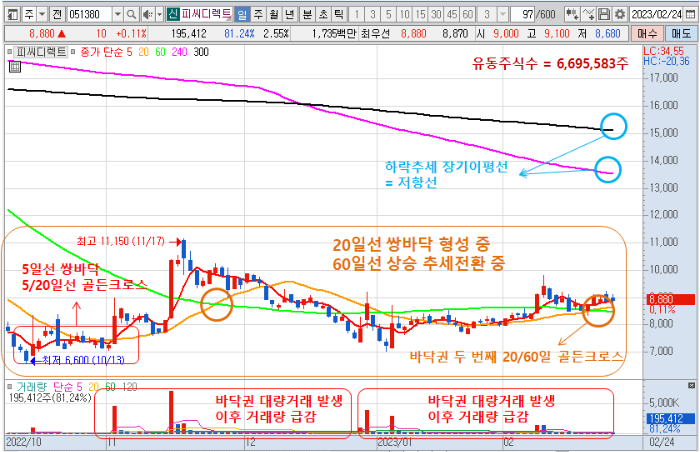Click the volume value 195,412 in quote bar
The width and height of the screenshot is (700, 452).
coord(189,33)
